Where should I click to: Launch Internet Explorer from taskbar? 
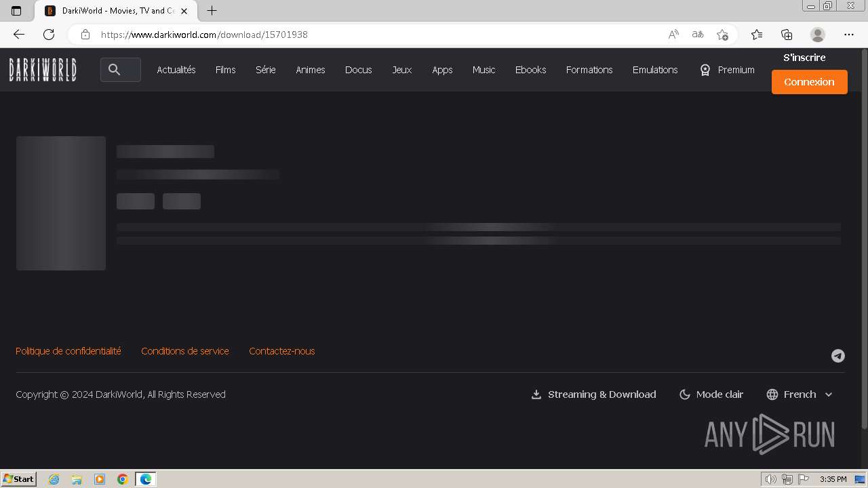pos(54,479)
